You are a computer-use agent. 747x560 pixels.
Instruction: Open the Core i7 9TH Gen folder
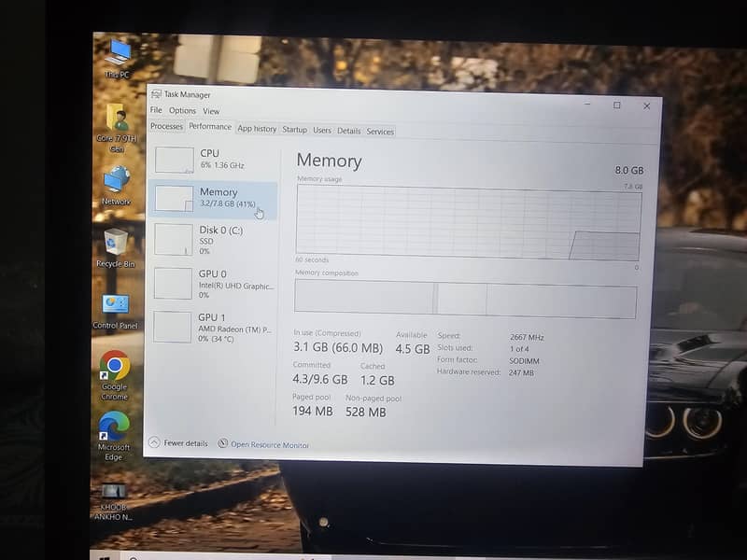pos(117,127)
